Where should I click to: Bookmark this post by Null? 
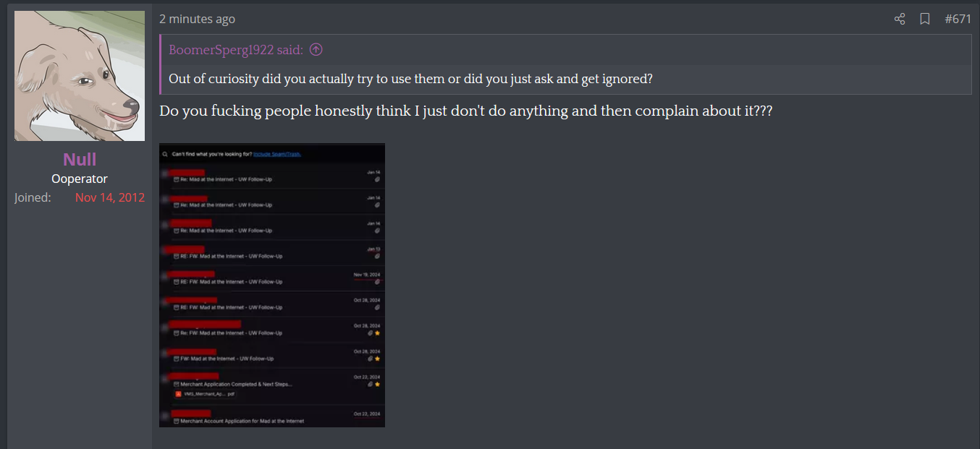(925, 19)
